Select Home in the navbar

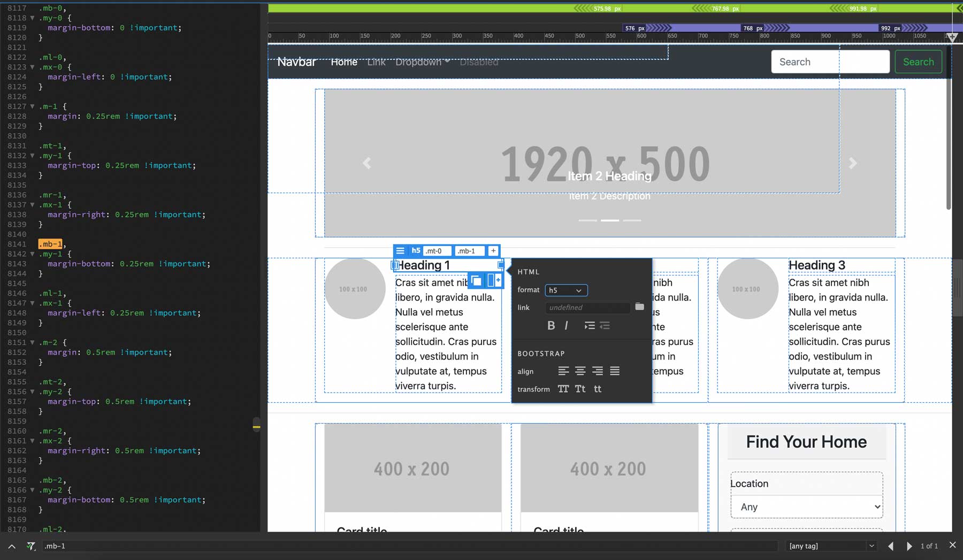point(344,62)
